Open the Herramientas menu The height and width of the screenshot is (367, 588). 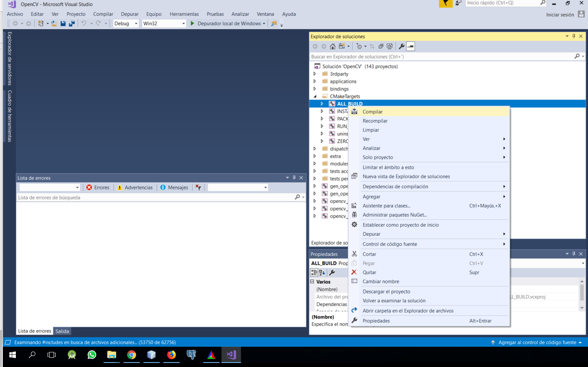pyautogui.click(x=184, y=14)
